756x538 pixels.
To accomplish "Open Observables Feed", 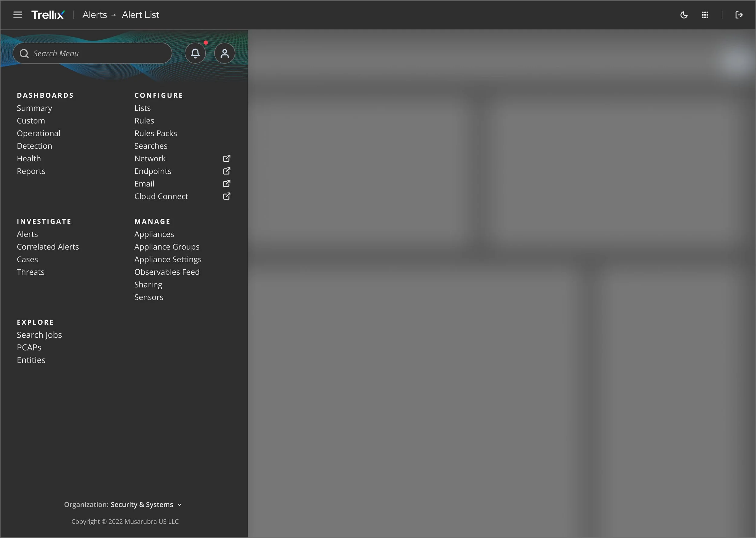I will pyautogui.click(x=167, y=272).
